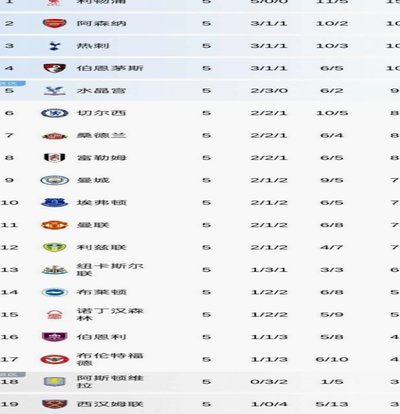Screen dimensions: 400x414
Task: Click Fulham's 2/2/1 record cell
Action: [x=269, y=158]
